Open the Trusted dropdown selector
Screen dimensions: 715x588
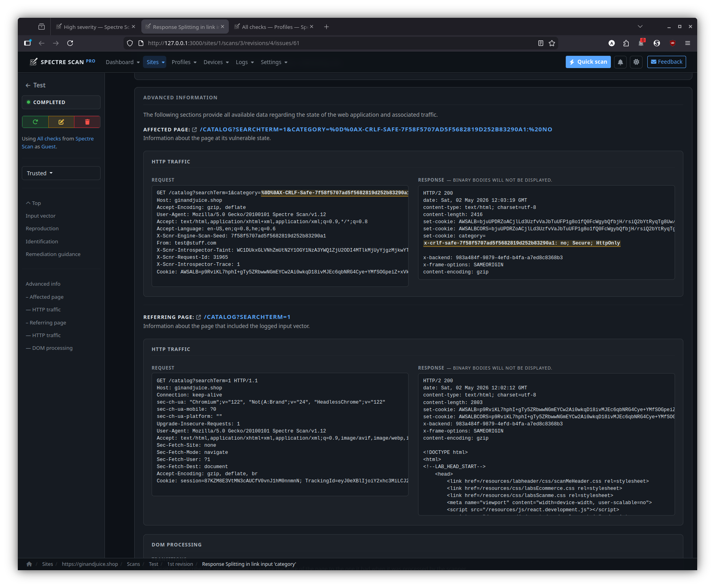pos(61,173)
